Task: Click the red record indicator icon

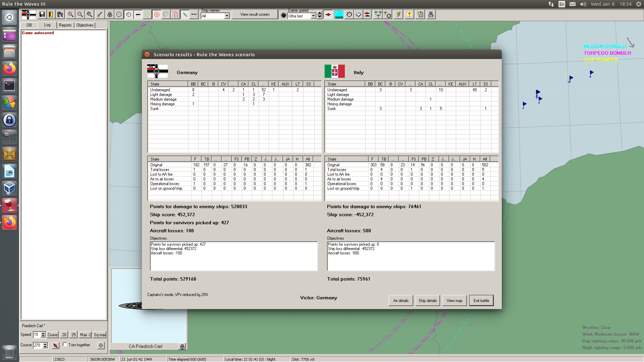Action: pyautogui.click(x=283, y=15)
